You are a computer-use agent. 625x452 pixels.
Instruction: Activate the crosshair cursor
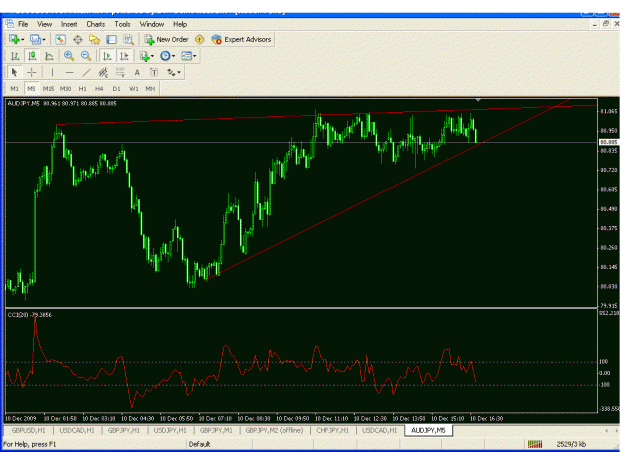pos(31,73)
